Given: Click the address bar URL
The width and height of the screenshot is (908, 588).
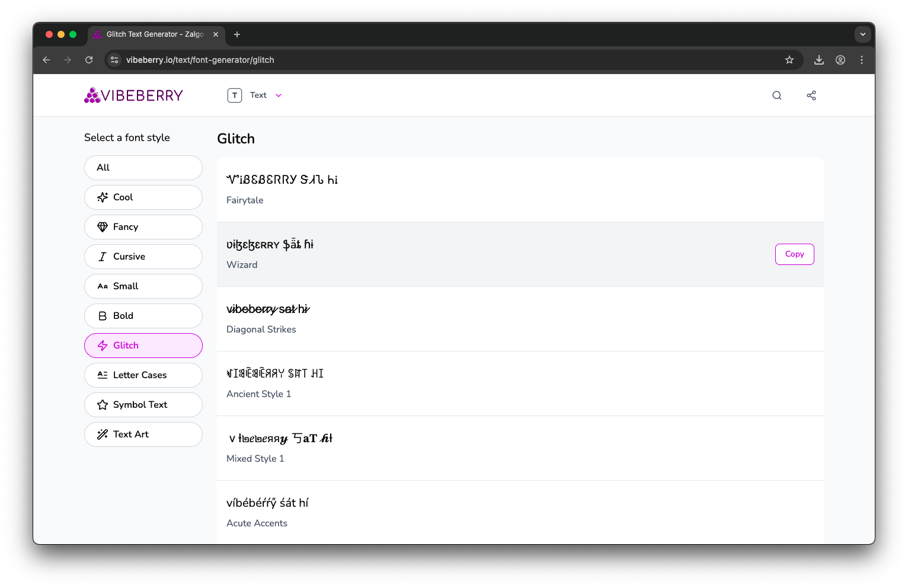Looking at the screenshot, I should point(200,59).
